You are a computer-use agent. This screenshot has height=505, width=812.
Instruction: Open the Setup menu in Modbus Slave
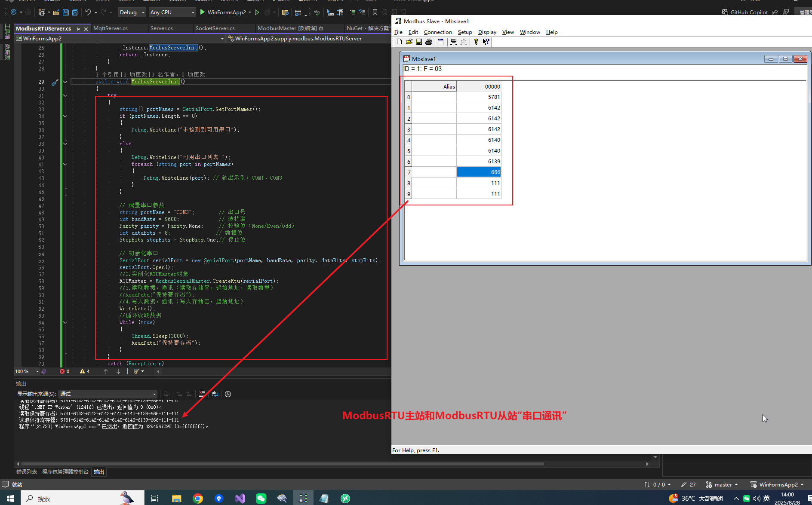click(465, 32)
